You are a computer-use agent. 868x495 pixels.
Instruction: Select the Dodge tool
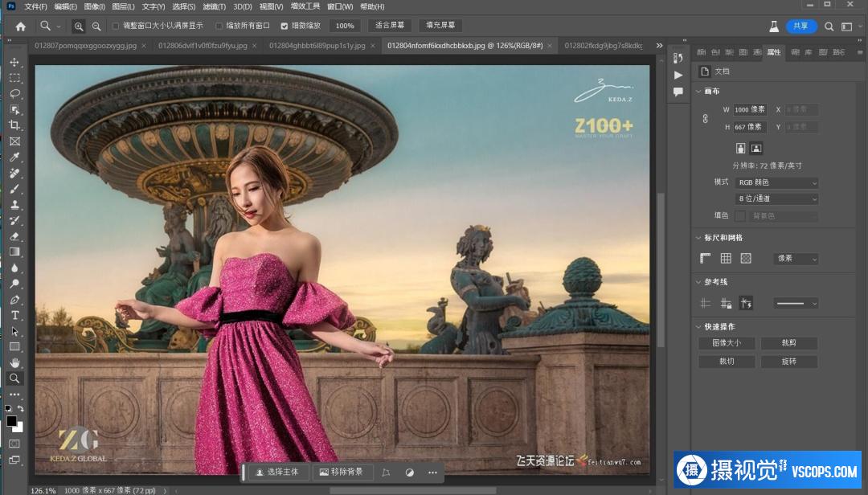[x=14, y=284]
